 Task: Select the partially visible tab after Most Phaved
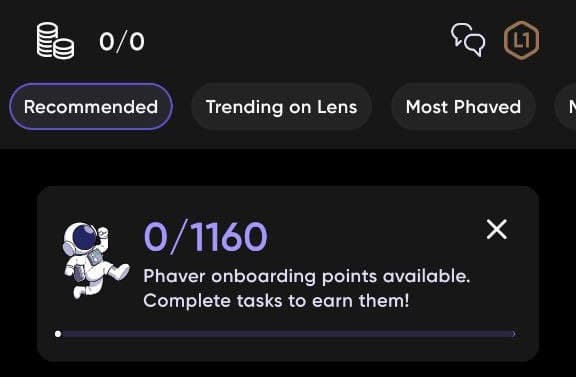click(568, 107)
